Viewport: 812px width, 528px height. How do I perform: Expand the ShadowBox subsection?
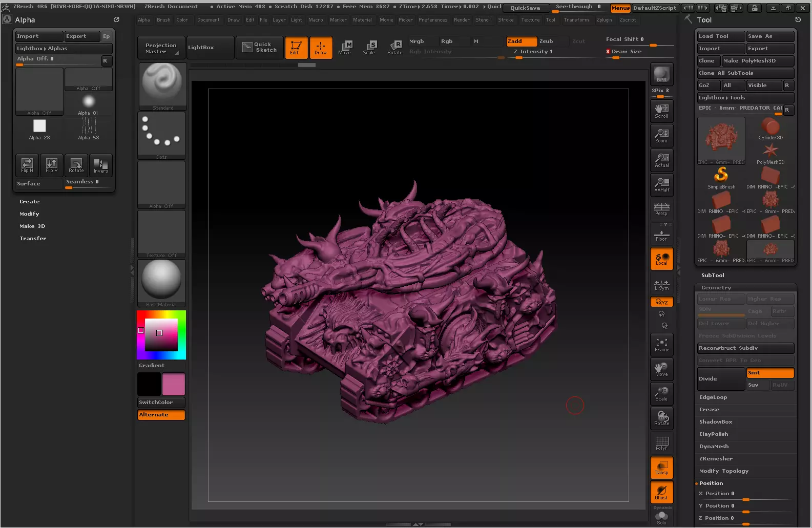[x=716, y=422]
